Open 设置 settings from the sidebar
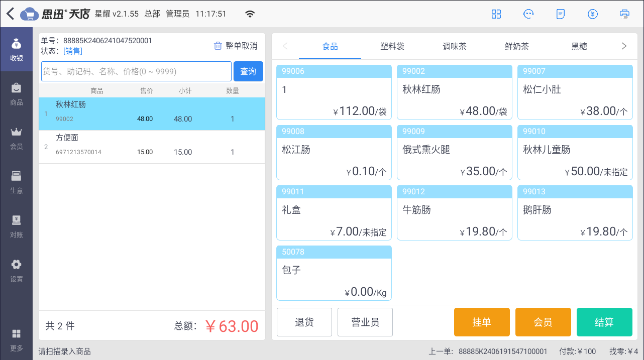This screenshot has height=360, width=644. [17, 271]
